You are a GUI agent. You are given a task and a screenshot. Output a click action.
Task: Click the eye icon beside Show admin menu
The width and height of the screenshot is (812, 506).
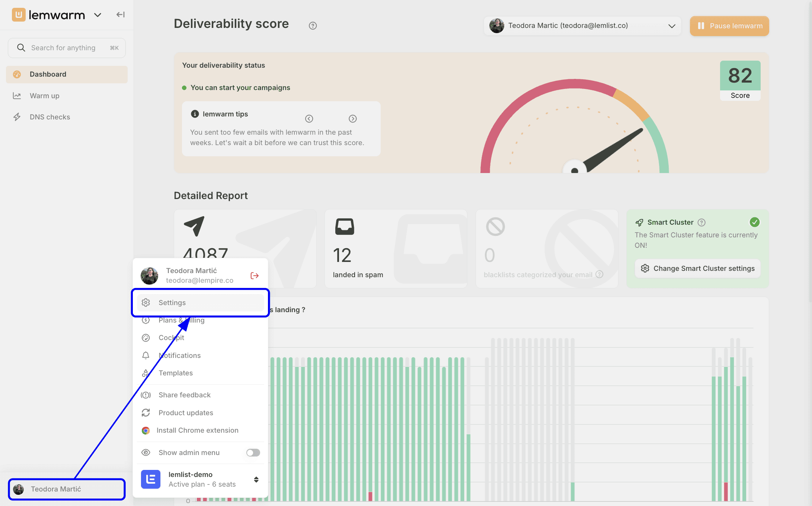click(x=146, y=452)
